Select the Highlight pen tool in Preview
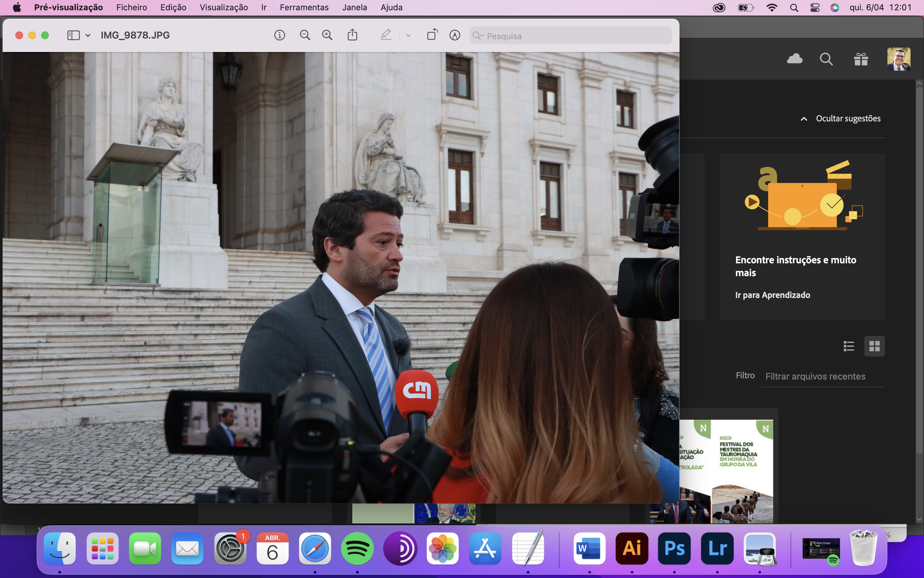 coord(386,35)
